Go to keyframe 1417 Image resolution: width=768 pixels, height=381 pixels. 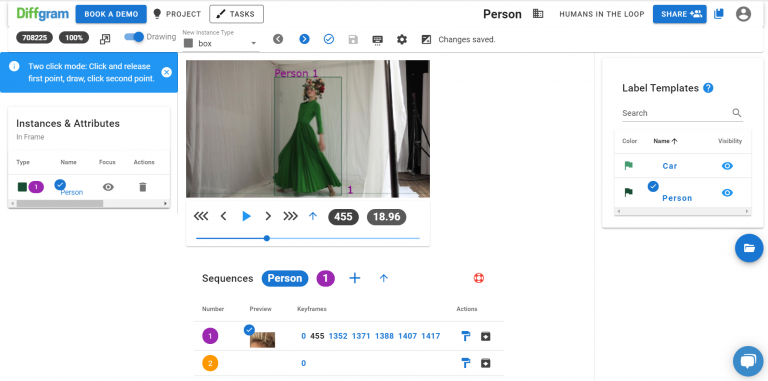[x=431, y=336]
